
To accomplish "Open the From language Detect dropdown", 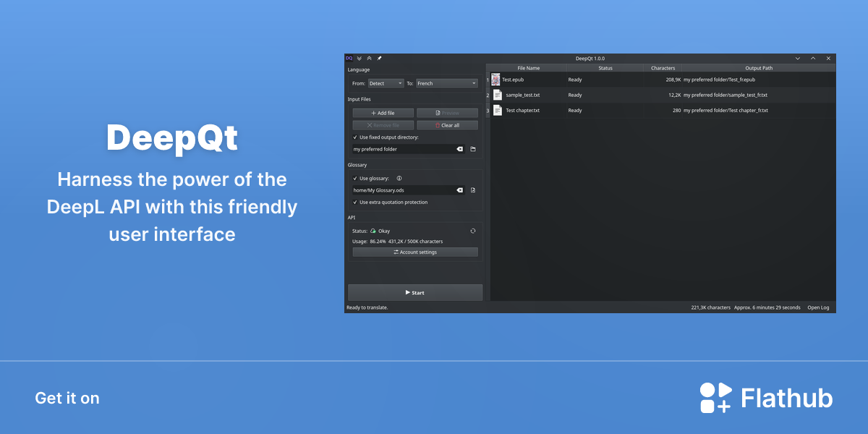I will click(x=386, y=83).
